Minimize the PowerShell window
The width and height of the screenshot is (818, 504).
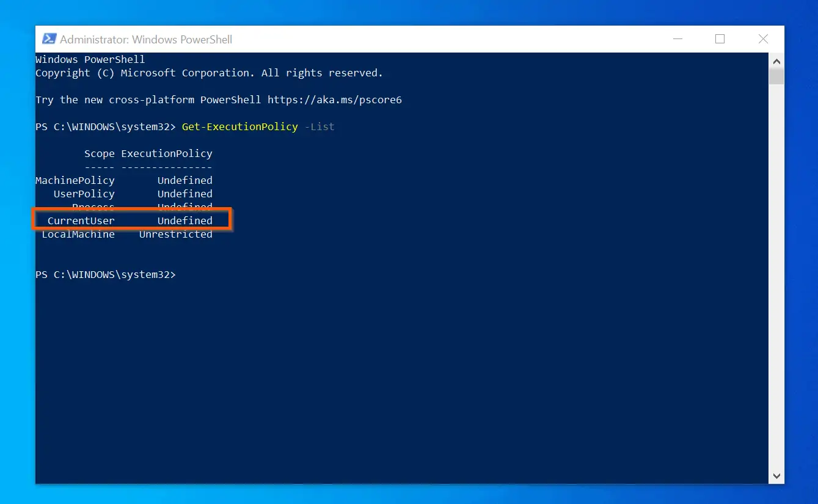coord(677,39)
